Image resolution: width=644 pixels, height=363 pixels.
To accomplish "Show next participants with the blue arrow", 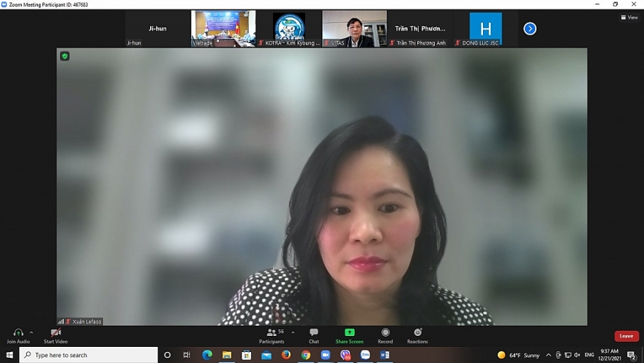I will pos(530,29).
